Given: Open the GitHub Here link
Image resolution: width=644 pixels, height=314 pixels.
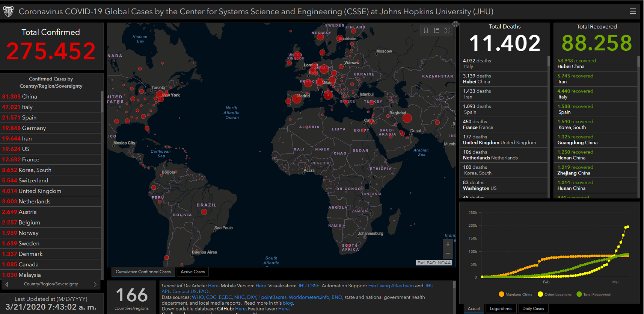Looking at the screenshot, I should 240,309.
